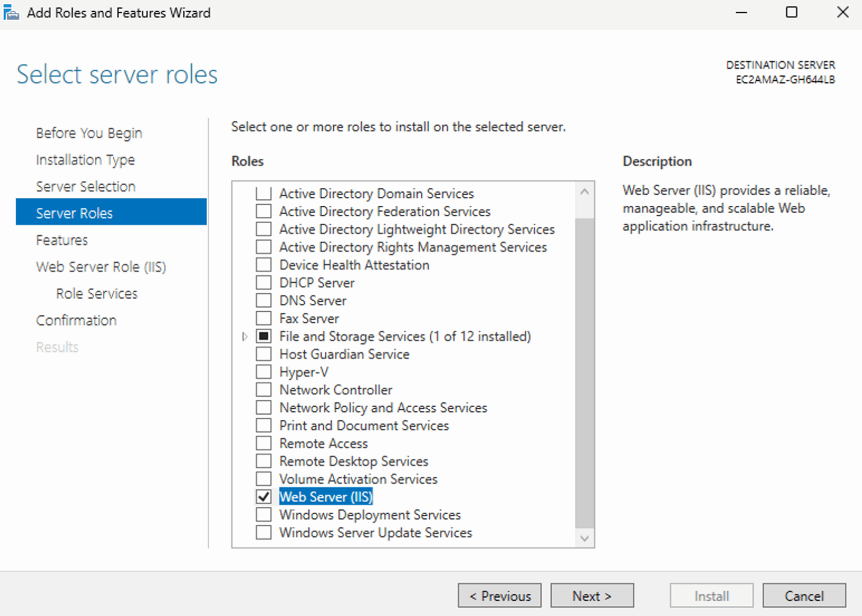Screen dimensions: 862x616
Task: Enable the Hyper-V role checkbox
Action: (x=263, y=372)
